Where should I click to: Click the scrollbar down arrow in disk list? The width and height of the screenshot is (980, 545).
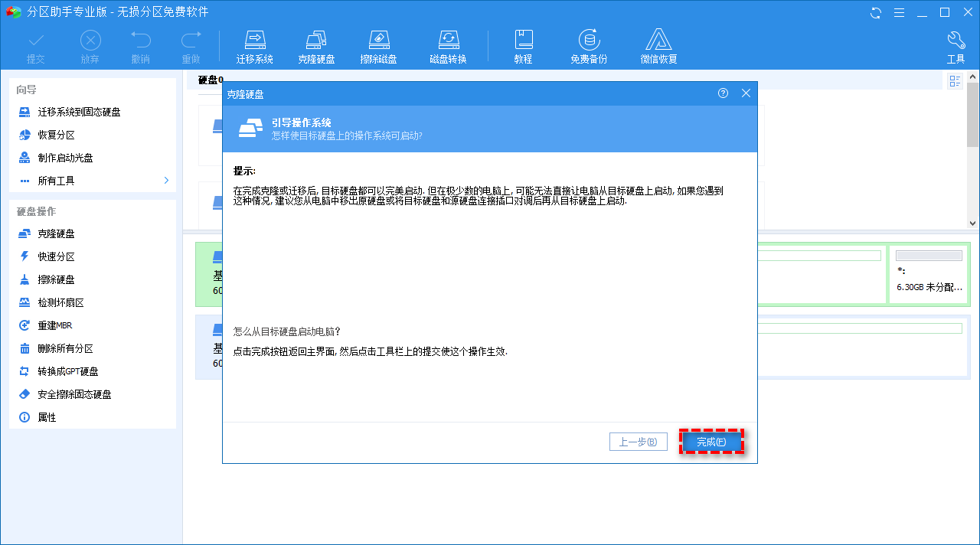pos(972,223)
